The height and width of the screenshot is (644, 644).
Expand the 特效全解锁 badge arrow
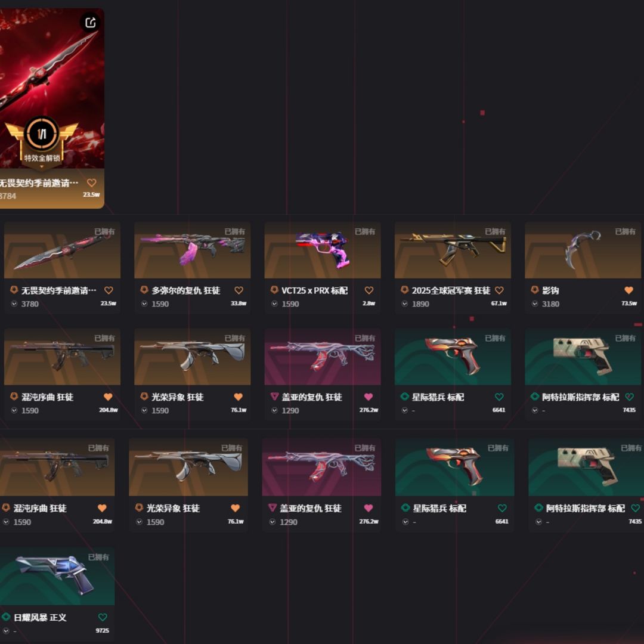click(41, 167)
